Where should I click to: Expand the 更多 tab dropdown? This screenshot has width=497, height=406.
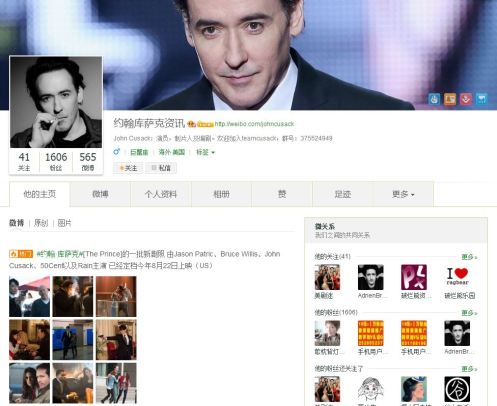point(403,194)
